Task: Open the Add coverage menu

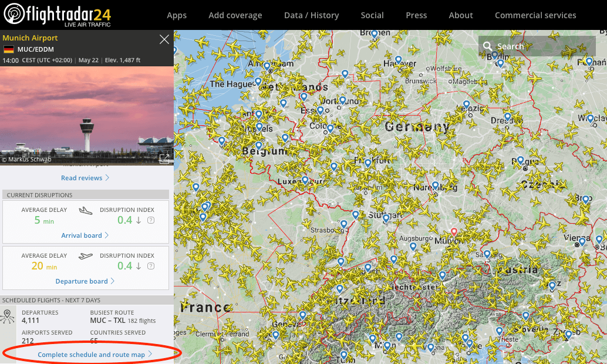Action: (235, 15)
